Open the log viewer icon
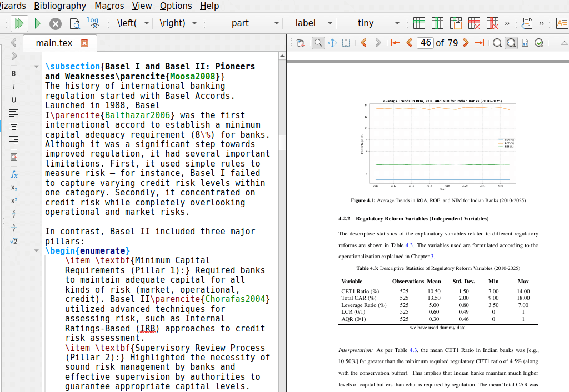Screen dimensions: 569x392 pos(93,23)
